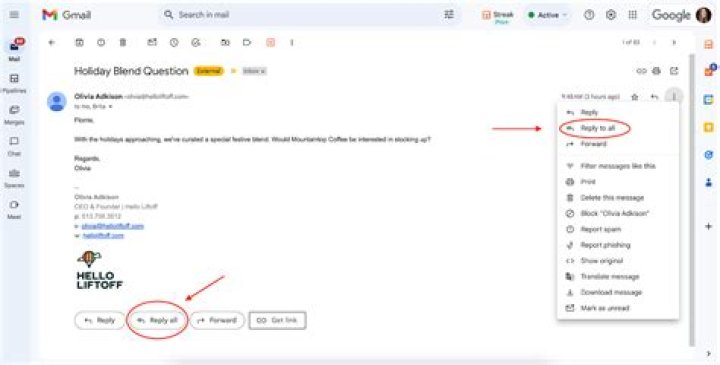Star the message from Olivia Adkison
This screenshot has width=720, height=365.
click(x=635, y=97)
